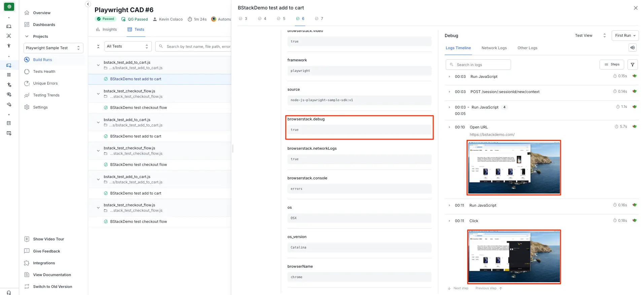The height and width of the screenshot is (295, 644).
Task: Click the filter funnel icon in logs
Action: click(633, 65)
